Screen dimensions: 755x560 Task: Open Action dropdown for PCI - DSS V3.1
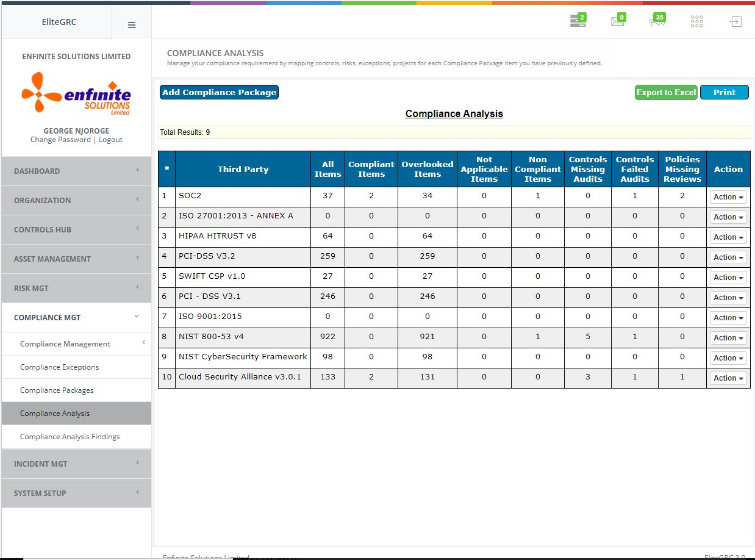point(728,298)
